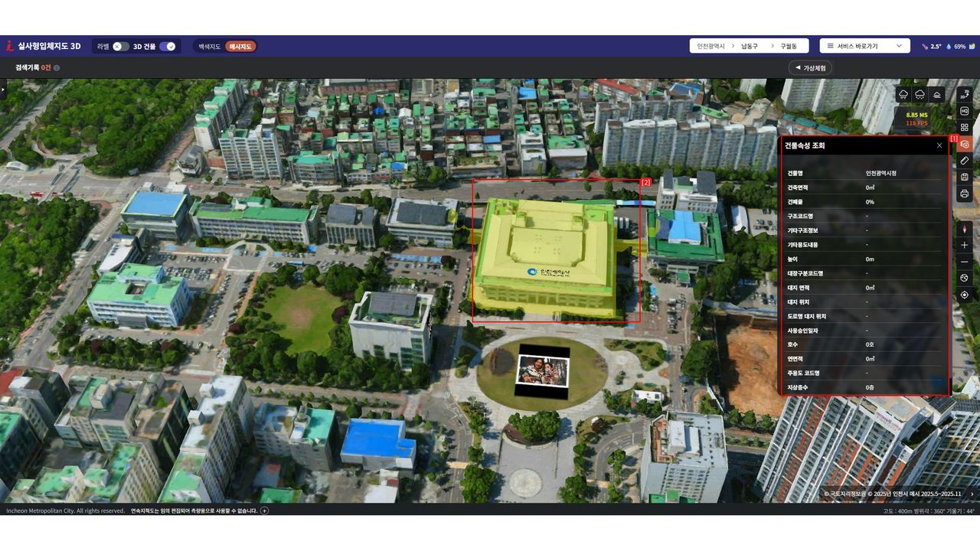Enable the rain weather effect icon
The height and width of the screenshot is (551, 980).
(903, 94)
